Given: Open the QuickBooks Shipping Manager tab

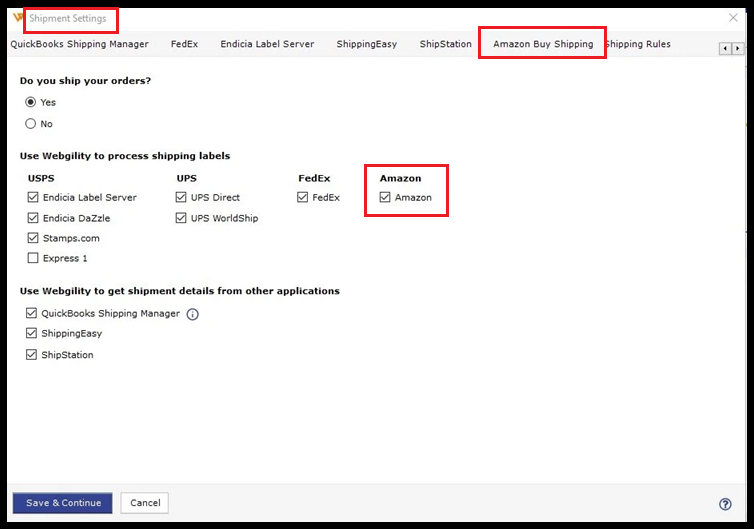Looking at the screenshot, I should point(79,44).
